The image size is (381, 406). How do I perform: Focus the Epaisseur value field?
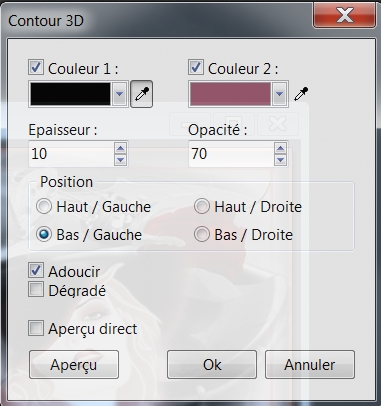(x=71, y=154)
